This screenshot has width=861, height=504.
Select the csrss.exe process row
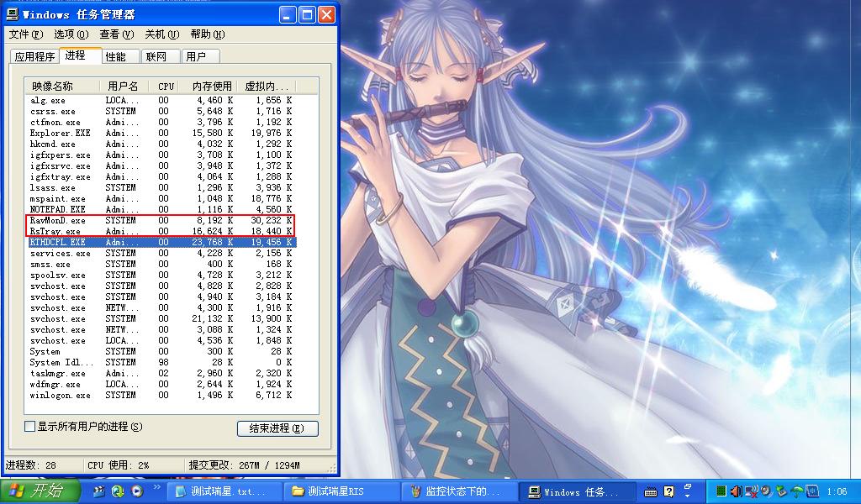coord(162,112)
